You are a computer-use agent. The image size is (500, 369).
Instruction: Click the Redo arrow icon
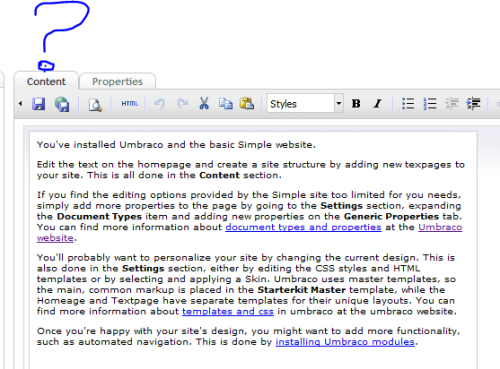182,104
